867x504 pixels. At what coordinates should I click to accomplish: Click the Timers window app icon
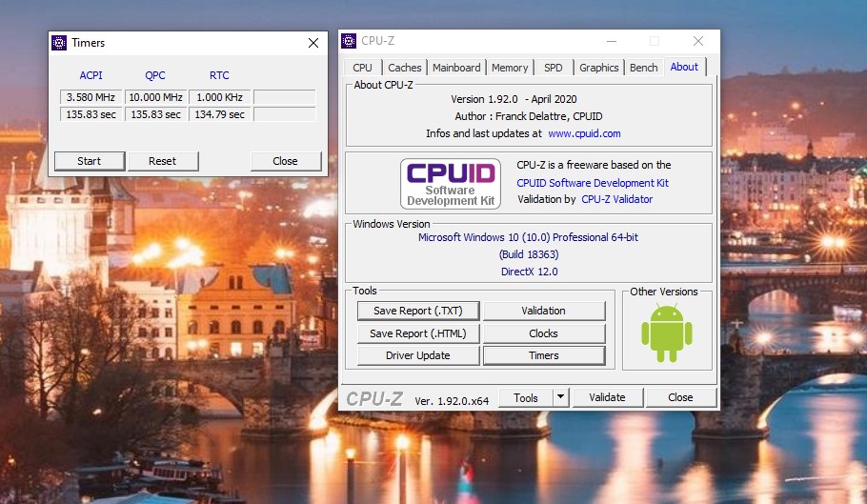(59, 43)
